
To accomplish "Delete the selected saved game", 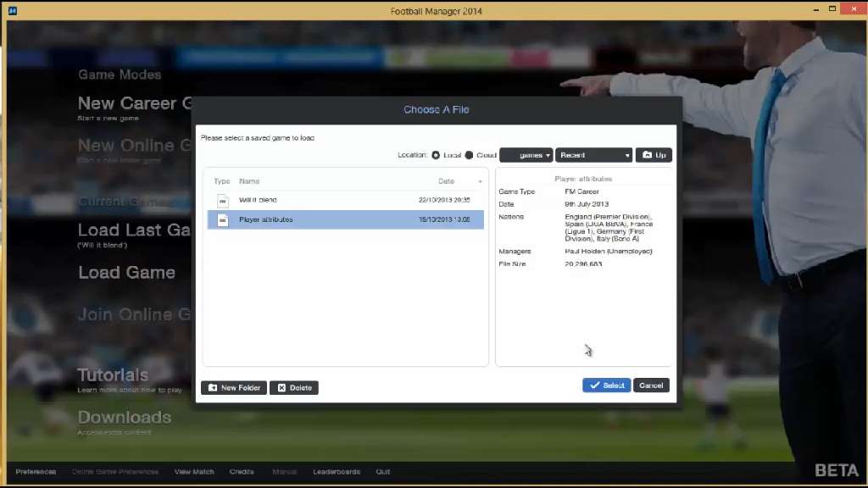I will pos(294,388).
